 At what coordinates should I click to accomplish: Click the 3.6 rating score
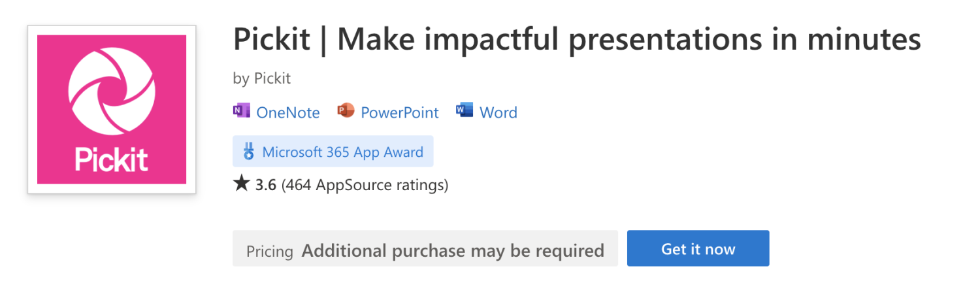pyautogui.click(x=266, y=185)
